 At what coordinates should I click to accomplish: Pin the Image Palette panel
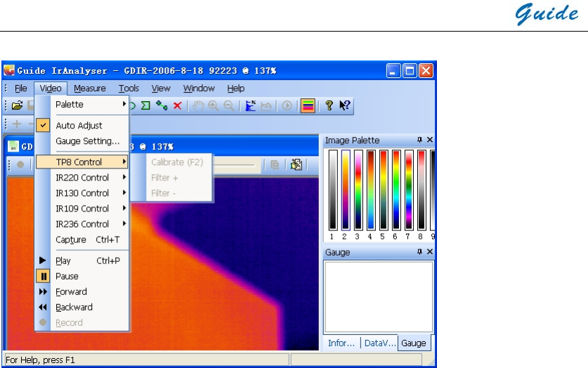[419, 140]
